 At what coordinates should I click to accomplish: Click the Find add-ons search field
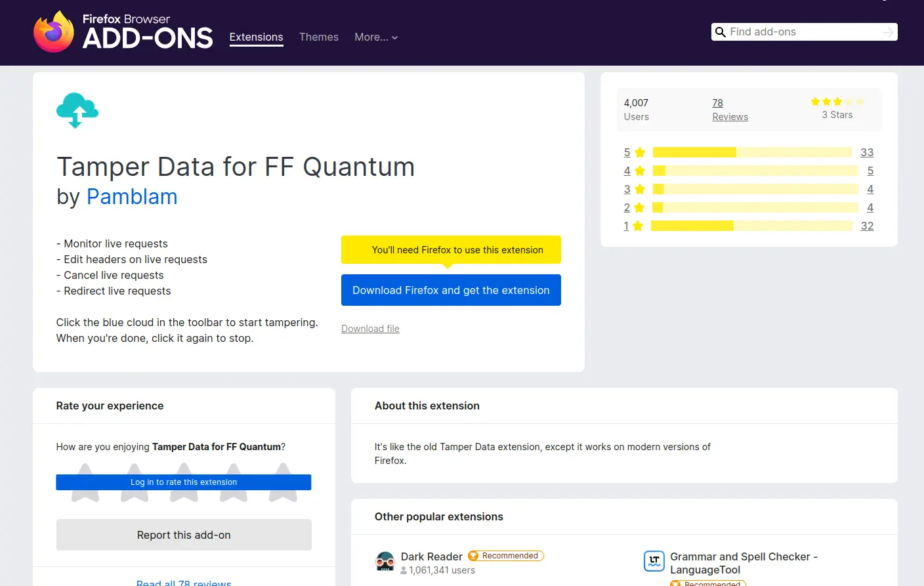point(805,32)
